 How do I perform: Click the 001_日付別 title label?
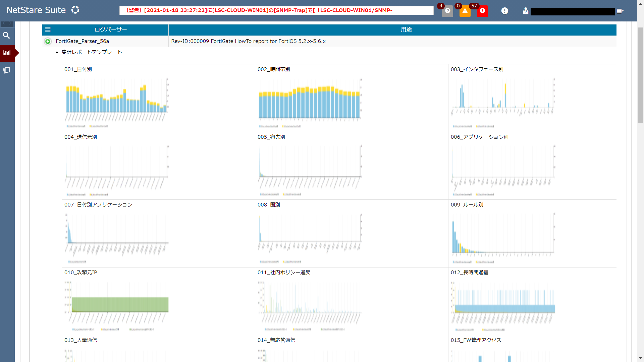(78, 69)
